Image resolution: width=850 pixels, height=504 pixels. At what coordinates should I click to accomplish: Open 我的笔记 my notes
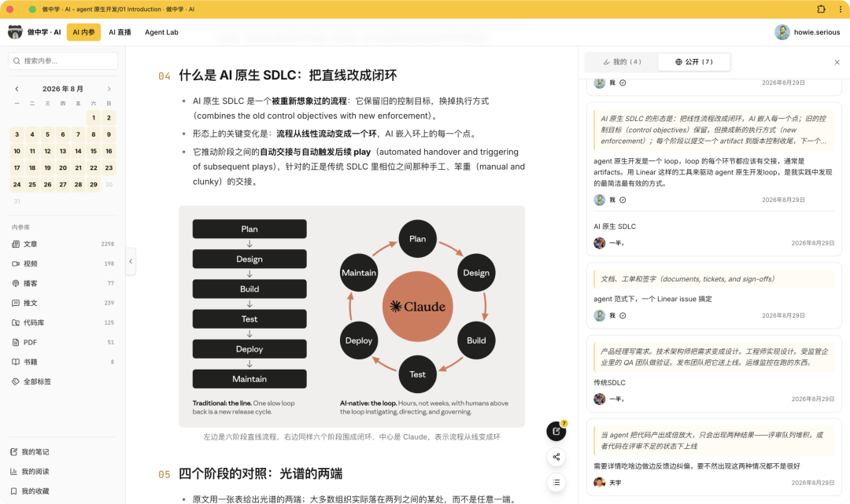coord(62,451)
